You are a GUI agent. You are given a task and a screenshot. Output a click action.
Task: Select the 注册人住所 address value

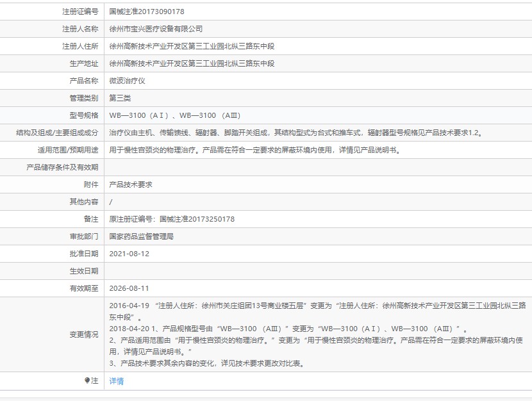192,46
